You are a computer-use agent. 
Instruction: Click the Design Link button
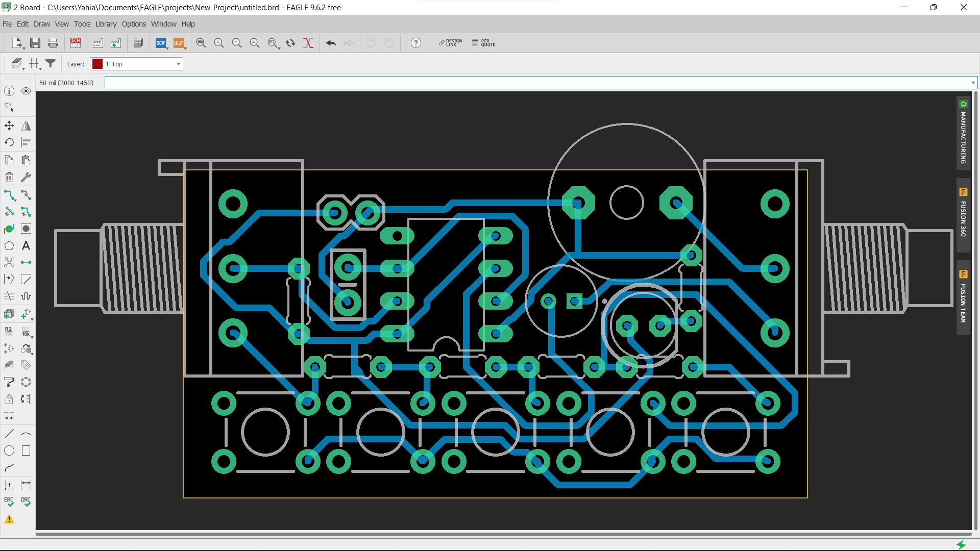(x=450, y=43)
